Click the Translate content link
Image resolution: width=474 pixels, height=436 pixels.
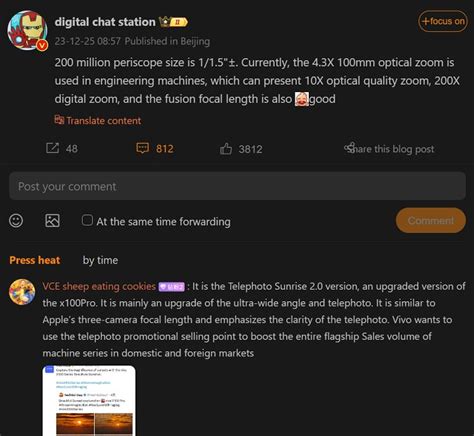[x=98, y=120]
